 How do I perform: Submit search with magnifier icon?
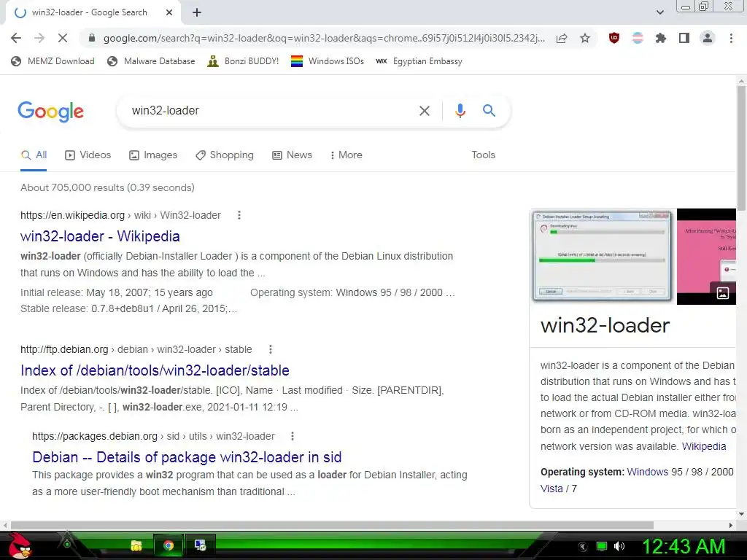(489, 111)
